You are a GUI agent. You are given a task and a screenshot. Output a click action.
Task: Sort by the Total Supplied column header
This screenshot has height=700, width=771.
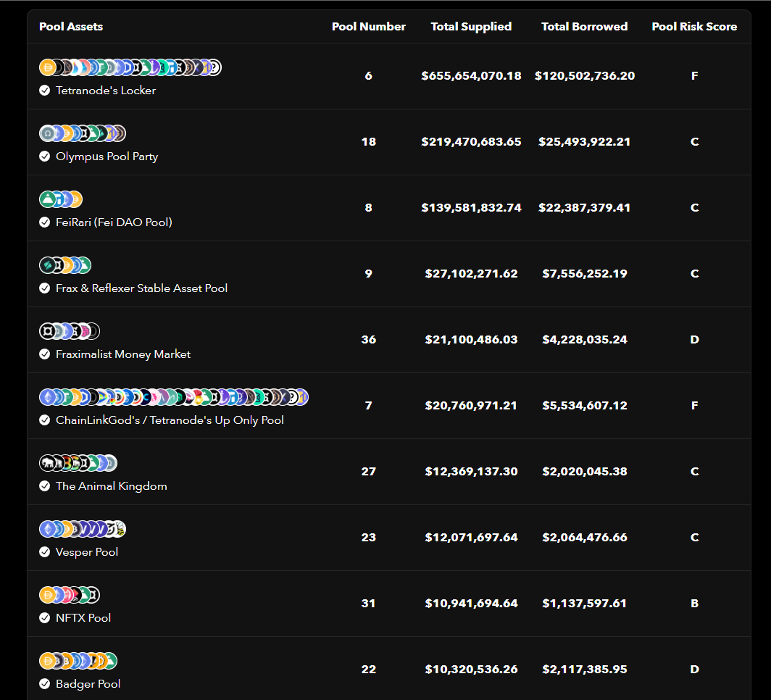tap(471, 27)
